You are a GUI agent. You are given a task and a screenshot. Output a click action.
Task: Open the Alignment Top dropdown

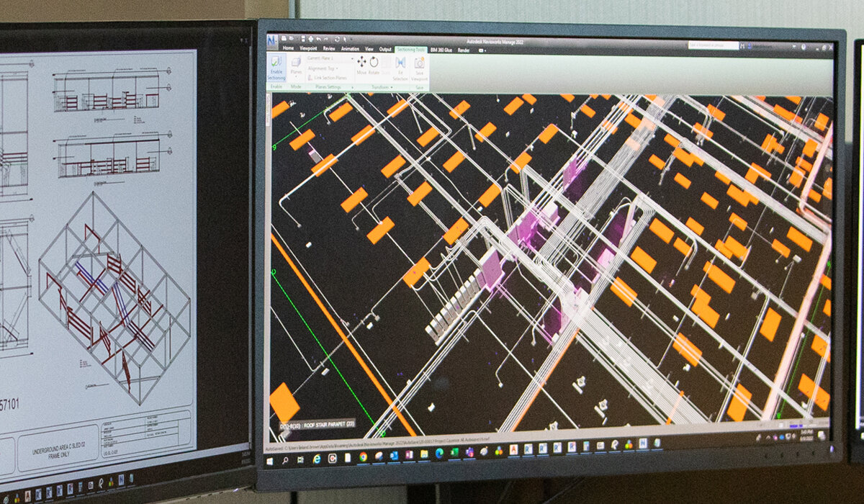click(323, 68)
